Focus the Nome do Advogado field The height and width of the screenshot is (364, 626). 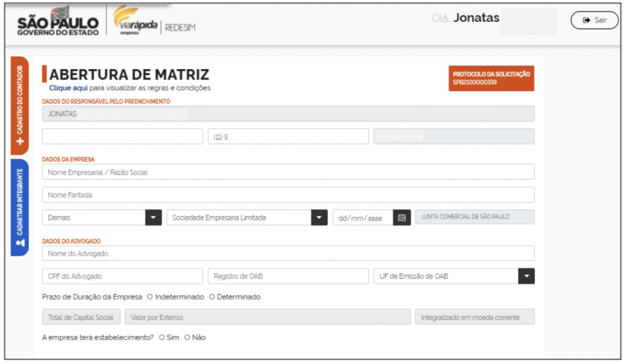[x=288, y=253]
